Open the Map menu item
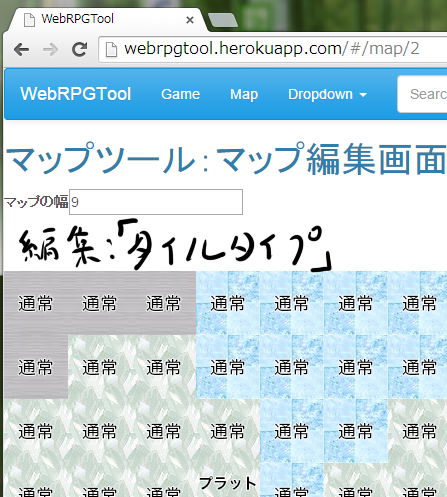This screenshot has height=497, width=447. 244,94
